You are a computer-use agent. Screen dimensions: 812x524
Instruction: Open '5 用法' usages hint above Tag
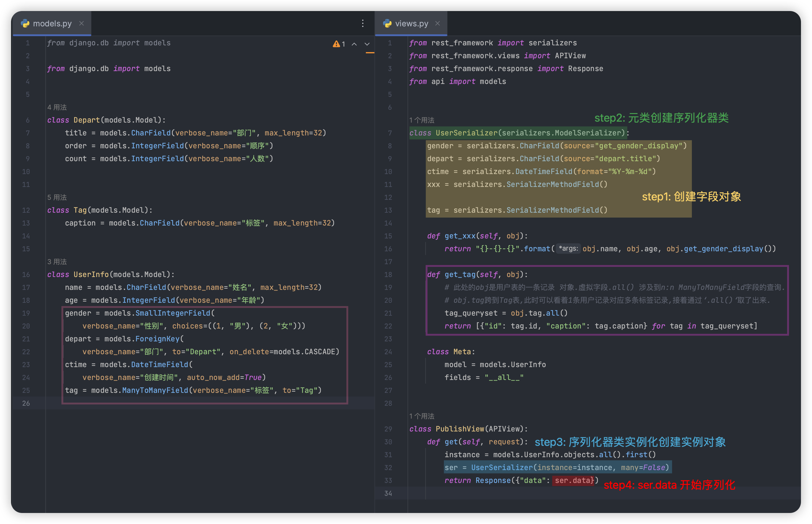[57, 197]
